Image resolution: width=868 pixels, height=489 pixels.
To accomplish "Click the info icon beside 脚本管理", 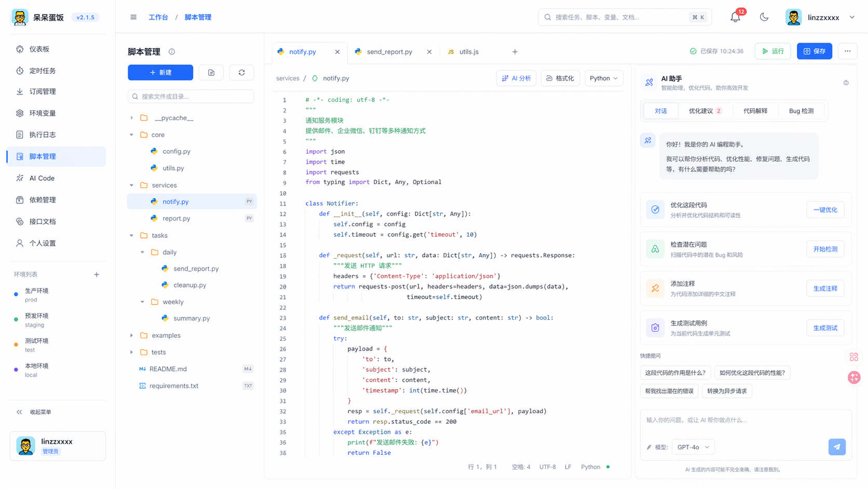I will pos(172,52).
